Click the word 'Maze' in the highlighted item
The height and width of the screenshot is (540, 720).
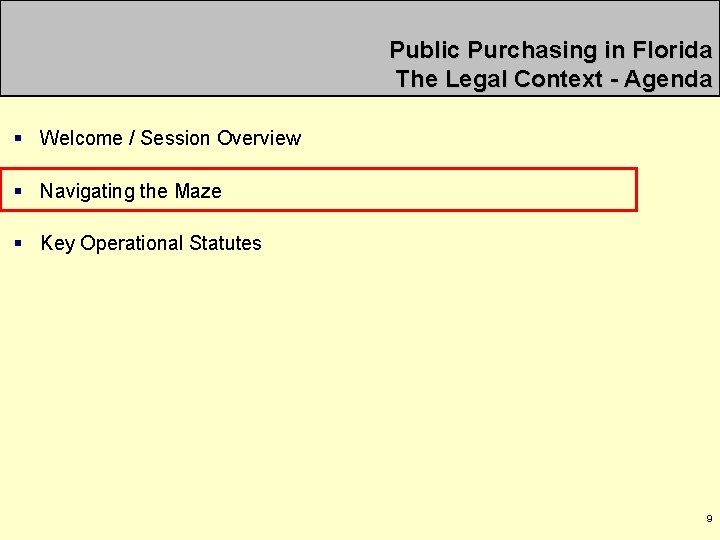coord(198,191)
